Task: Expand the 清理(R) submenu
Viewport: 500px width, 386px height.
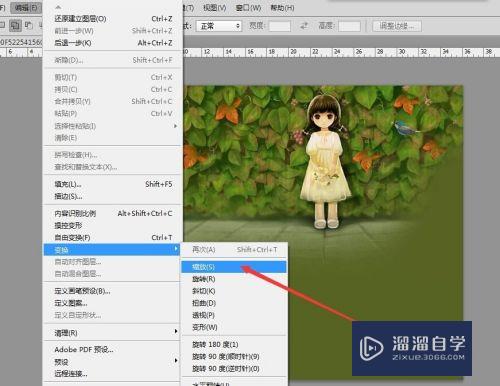Action: tap(113, 332)
